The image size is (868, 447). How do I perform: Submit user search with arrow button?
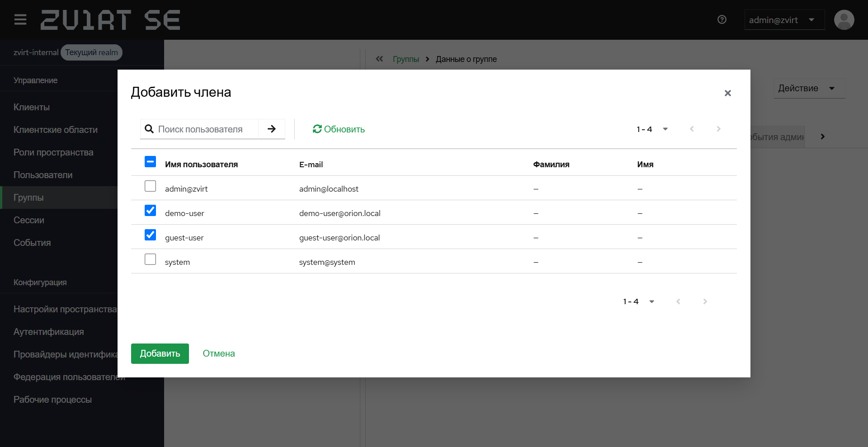coord(272,129)
